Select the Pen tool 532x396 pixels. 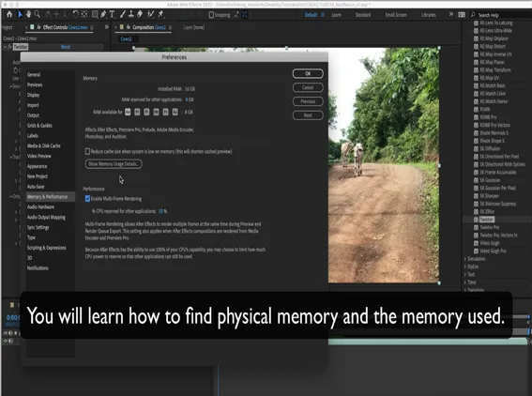pyautogui.click(x=103, y=14)
